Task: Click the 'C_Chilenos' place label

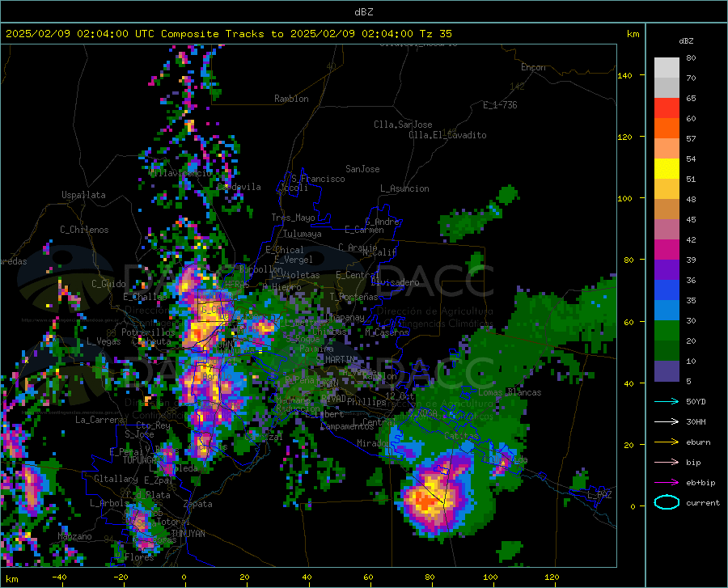Action: [84, 230]
